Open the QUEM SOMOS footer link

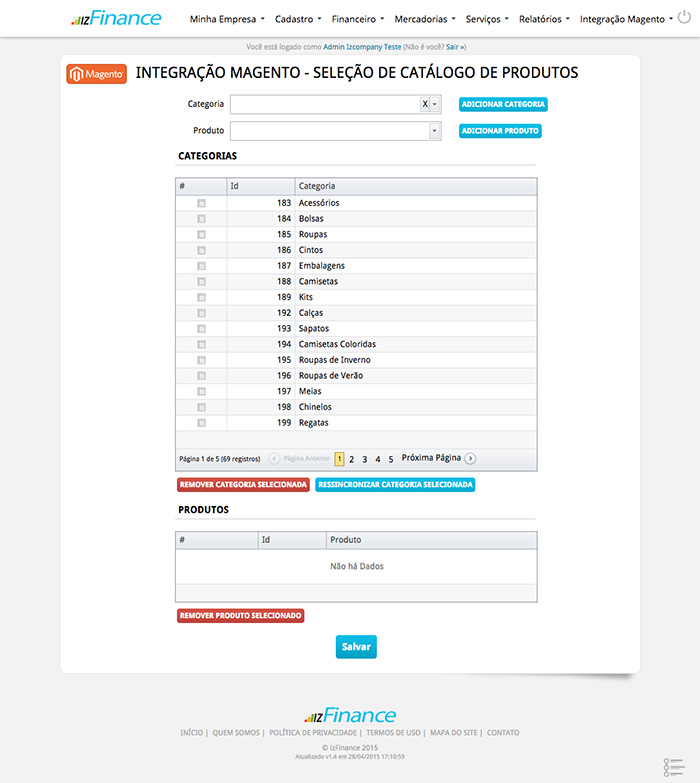(236, 733)
